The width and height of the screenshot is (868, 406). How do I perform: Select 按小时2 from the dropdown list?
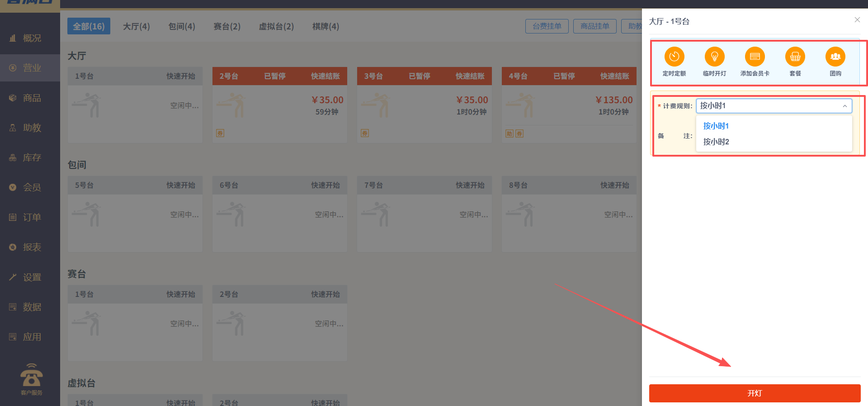[x=716, y=142]
